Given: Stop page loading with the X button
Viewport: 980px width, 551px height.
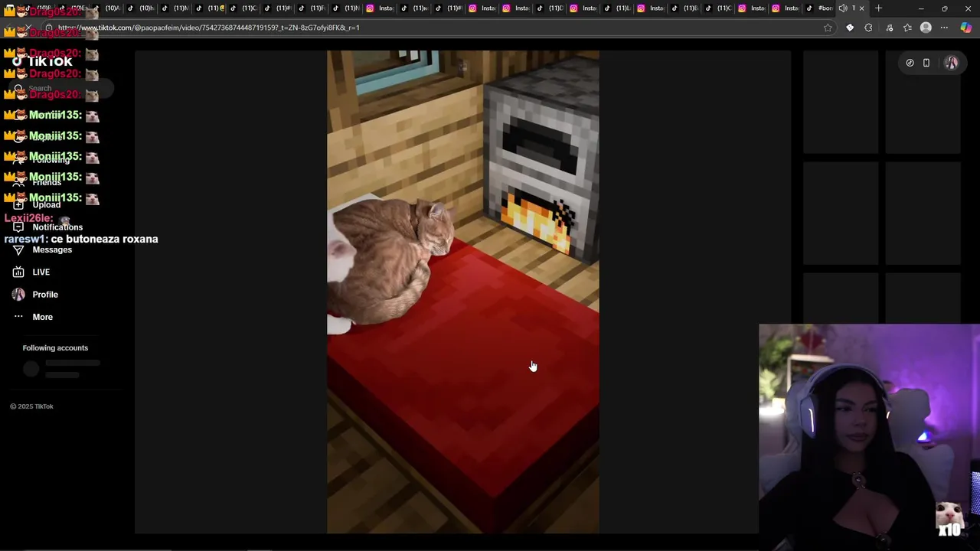Looking at the screenshot, I should pyautogui.click(x=28, y=28).
